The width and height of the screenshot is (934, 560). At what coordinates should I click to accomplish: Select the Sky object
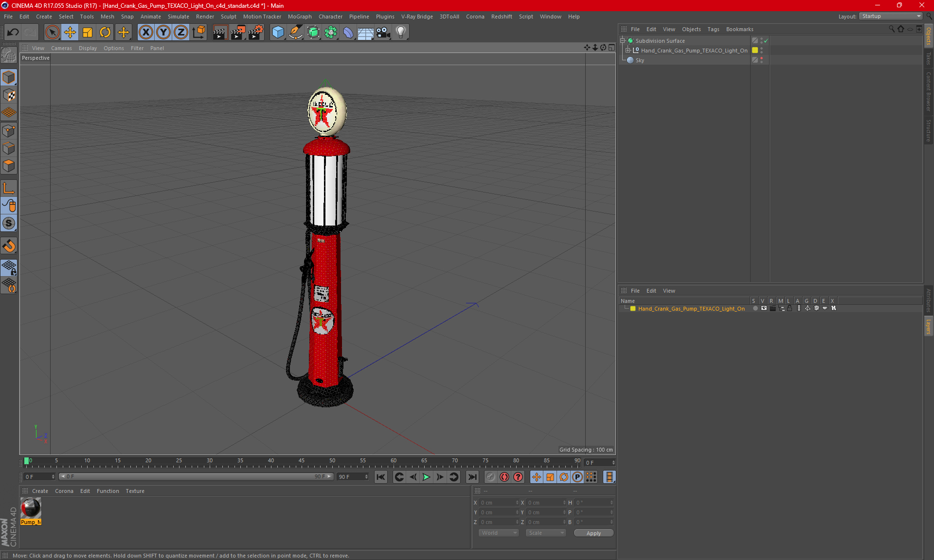[640, 60]
